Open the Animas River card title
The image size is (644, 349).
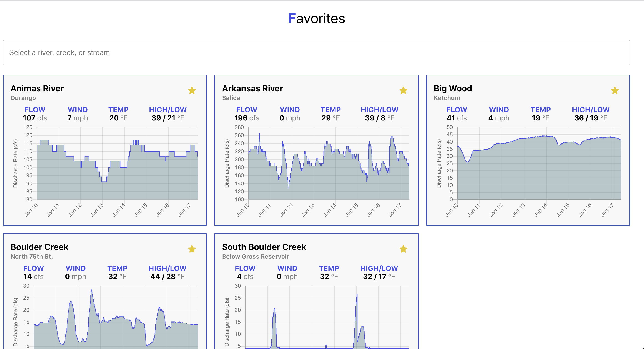37,88
